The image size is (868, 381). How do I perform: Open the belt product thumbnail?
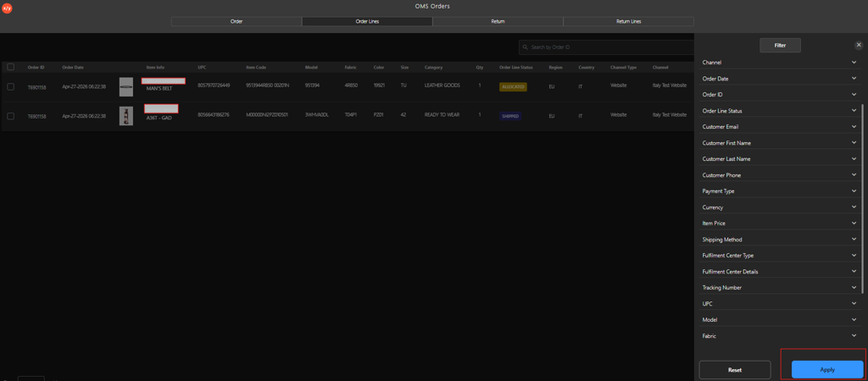[126, 87]
